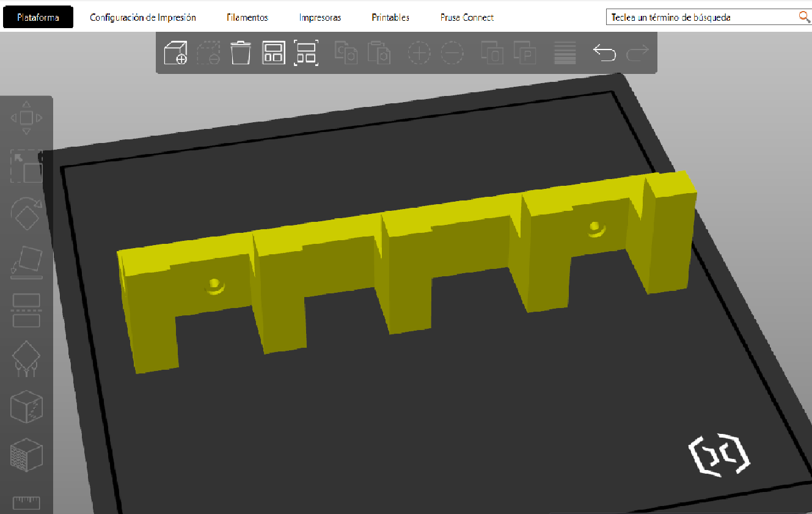Click the Add object cube icon

pyautogui.click(x=175, y=53)
